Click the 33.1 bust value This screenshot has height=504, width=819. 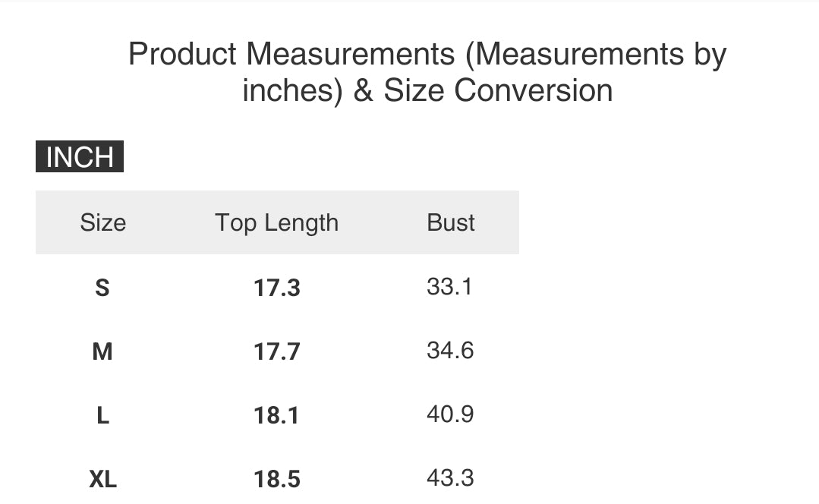tap(449, 287)
